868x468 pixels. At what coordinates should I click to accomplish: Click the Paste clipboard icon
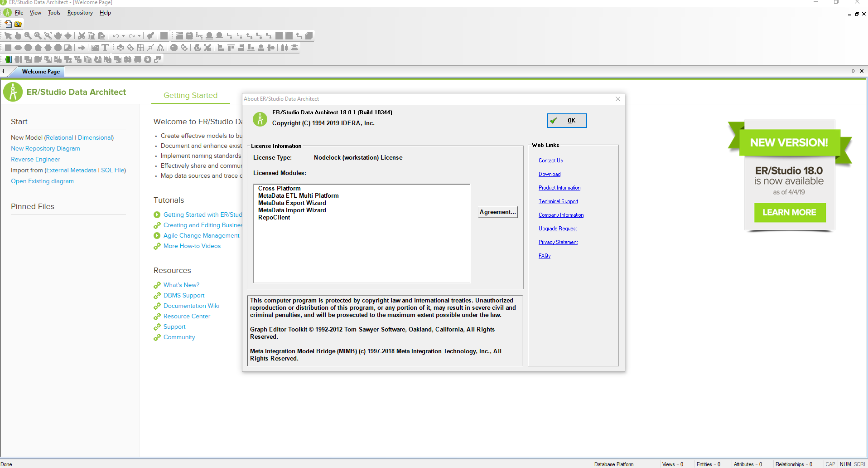click(101, 36)
